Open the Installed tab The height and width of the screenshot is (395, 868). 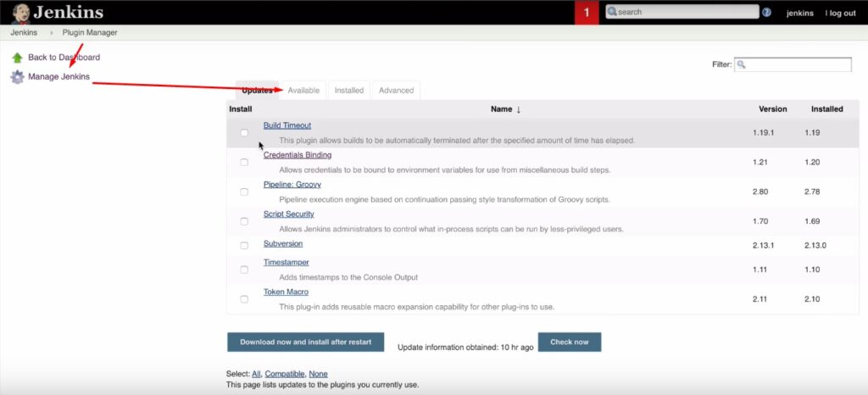tap(349, 90)
